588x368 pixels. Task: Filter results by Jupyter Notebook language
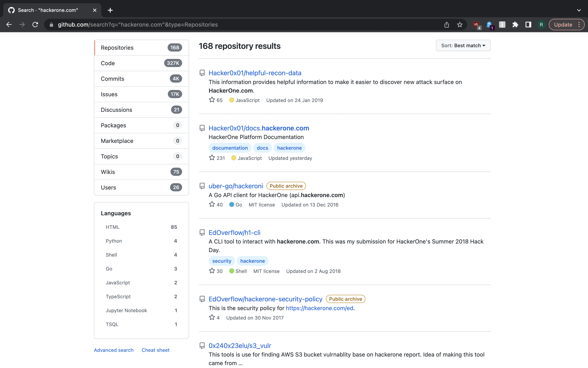pyautogui.click(x=141, y=311)
